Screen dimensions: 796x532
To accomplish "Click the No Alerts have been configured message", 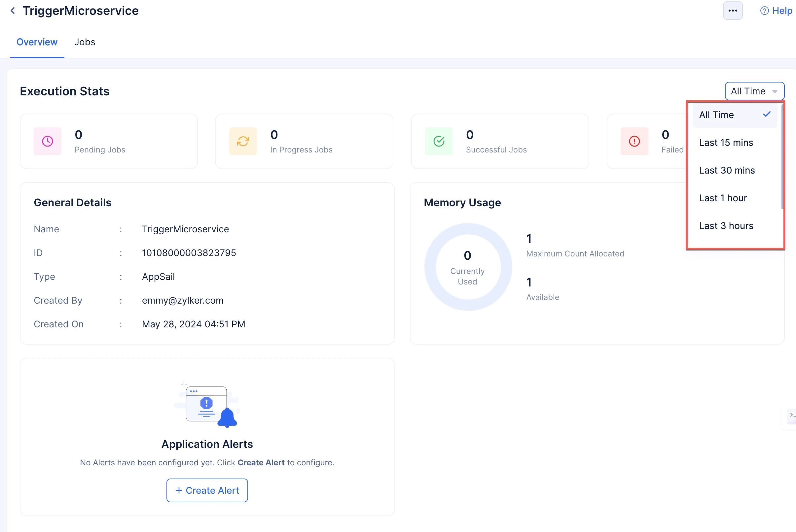I will [207, 463].
